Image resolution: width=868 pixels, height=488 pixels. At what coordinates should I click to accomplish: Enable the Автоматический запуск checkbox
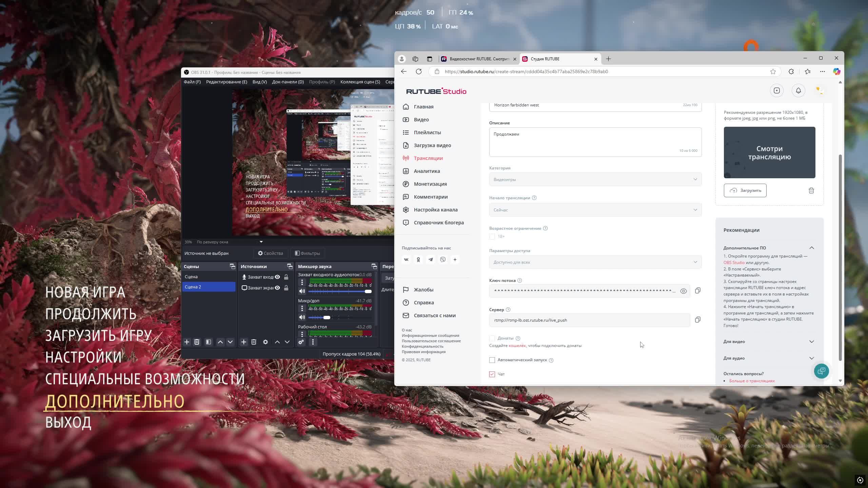[x=492, y=360]
